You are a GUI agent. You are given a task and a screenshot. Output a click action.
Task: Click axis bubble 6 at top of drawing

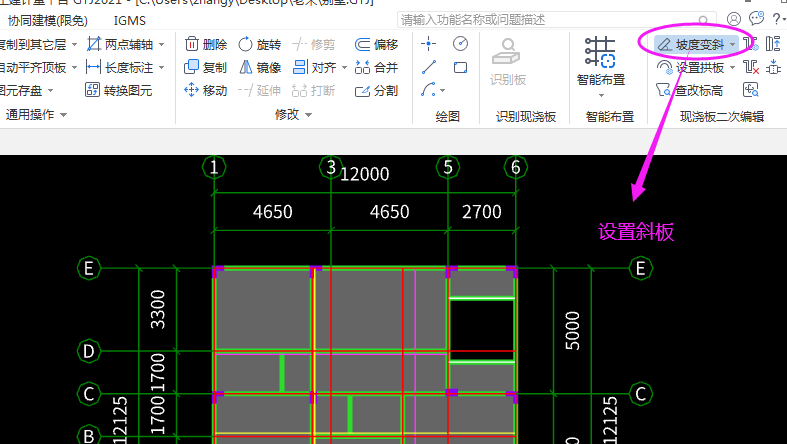click(x=516, y=167)
